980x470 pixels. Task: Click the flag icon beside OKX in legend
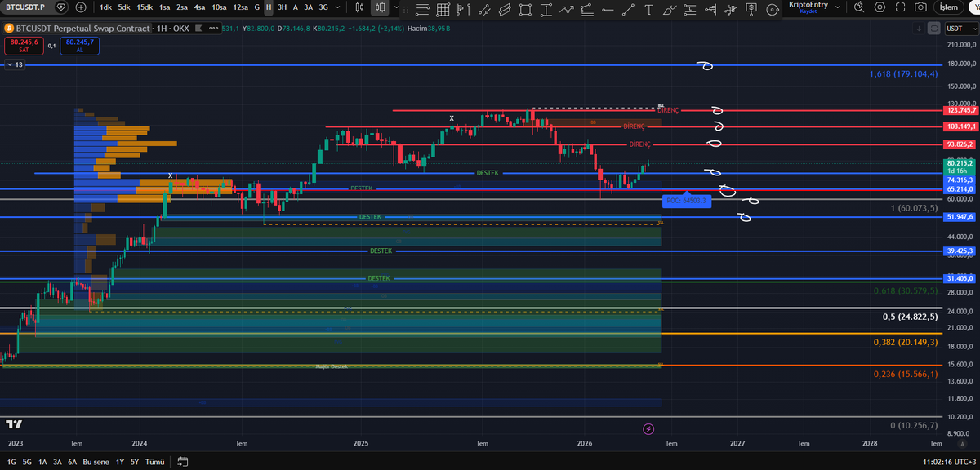199,29
